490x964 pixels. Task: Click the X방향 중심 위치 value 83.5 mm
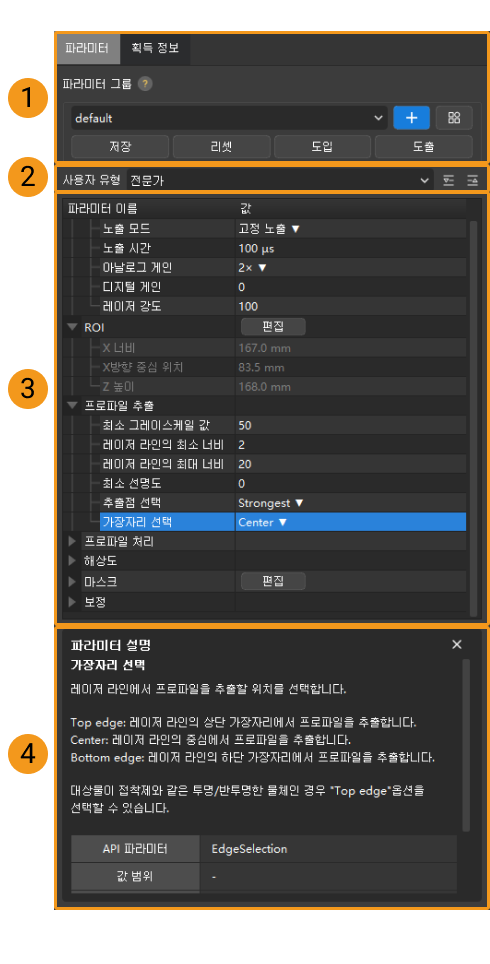coord(261,368)
